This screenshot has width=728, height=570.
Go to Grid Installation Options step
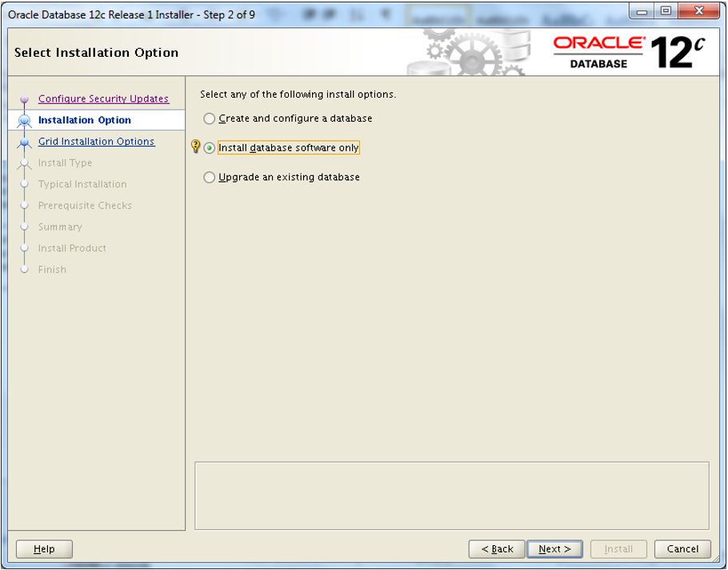point(97,141)
